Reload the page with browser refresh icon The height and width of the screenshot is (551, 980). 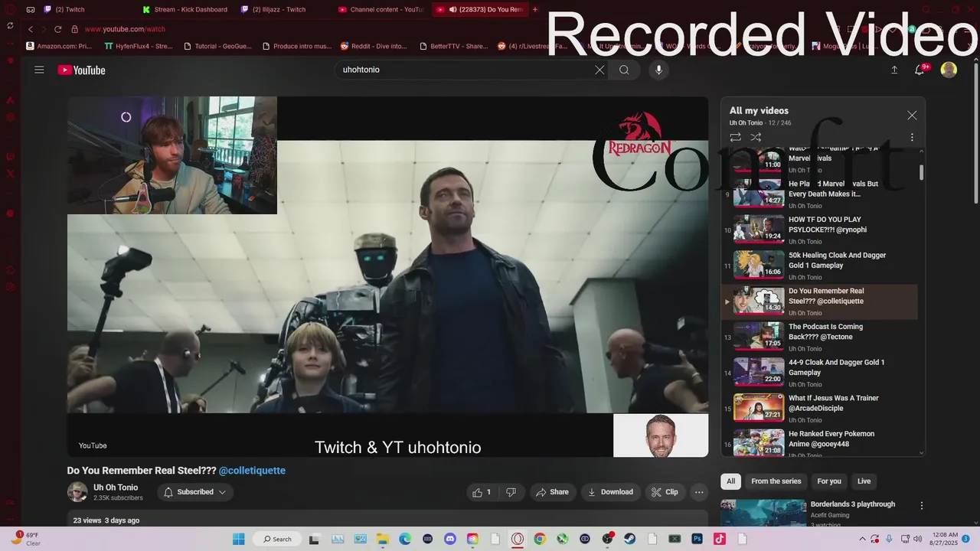tap(57, 29)
